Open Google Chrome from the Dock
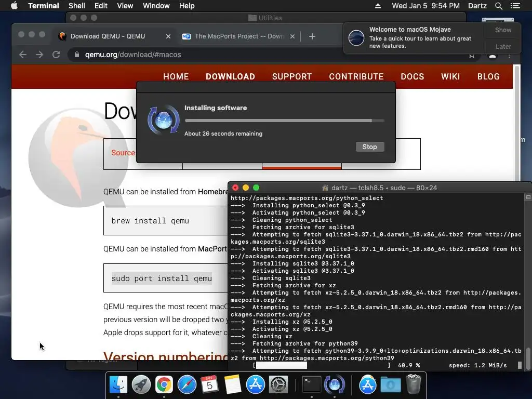Screen dimensions: 532x399 (x=164, y=385)
